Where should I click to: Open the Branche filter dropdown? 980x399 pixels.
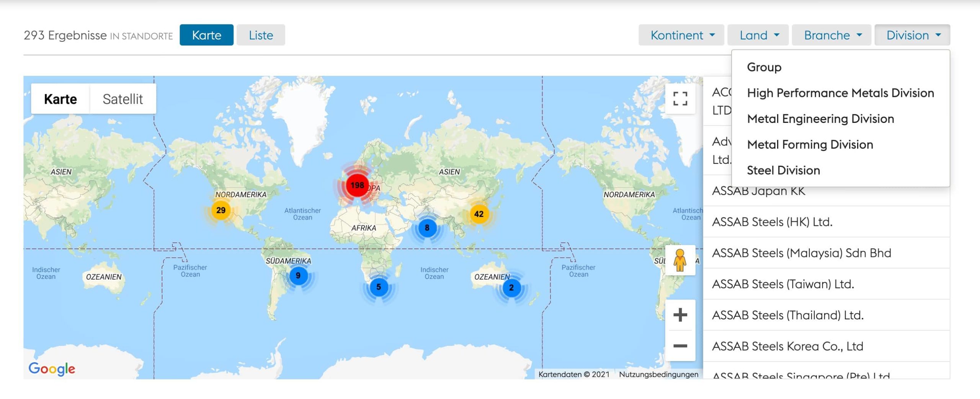coord(831,35)
